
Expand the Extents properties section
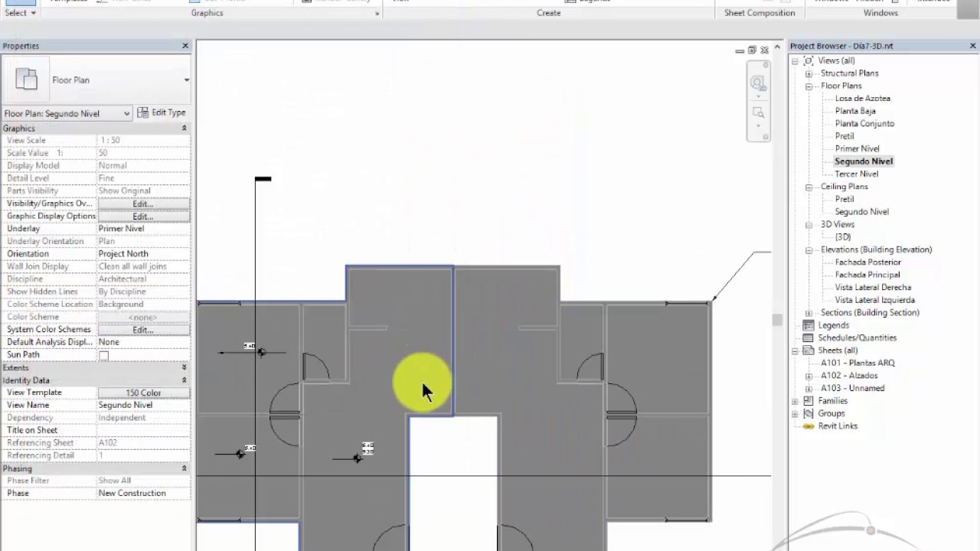tap(184, 368)
